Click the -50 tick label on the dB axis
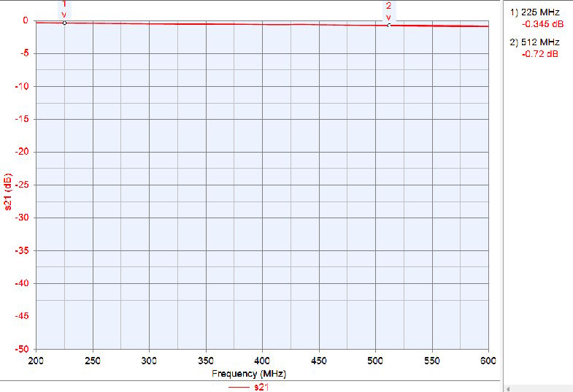Image resolution: width=573 pixels, height=392 pixels. click(x=22, y=349)
